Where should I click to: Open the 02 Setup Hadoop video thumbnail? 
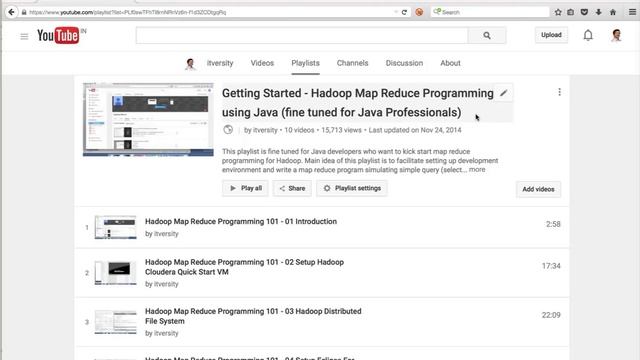(116, 273)
